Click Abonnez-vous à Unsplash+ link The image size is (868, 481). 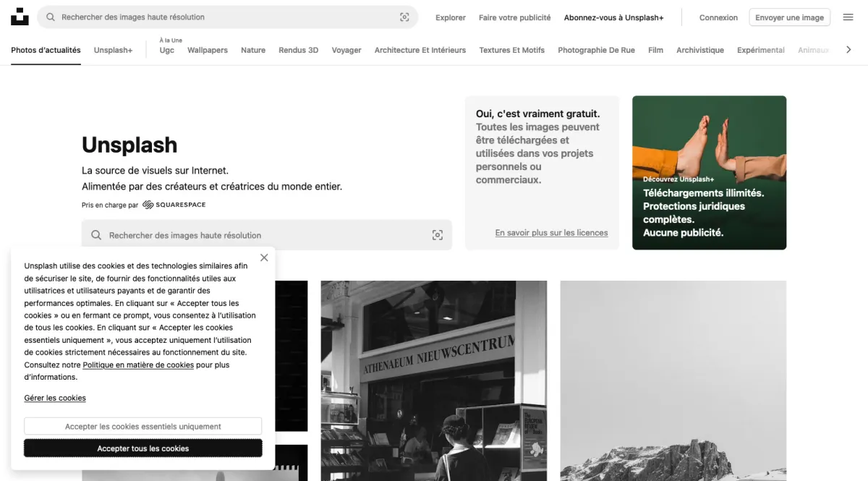[x=614, y=17]
